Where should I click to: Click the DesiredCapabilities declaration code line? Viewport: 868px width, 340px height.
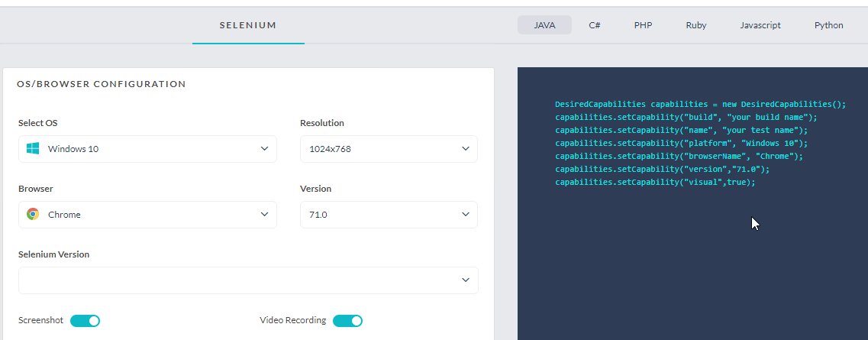[x=701, y=104]
